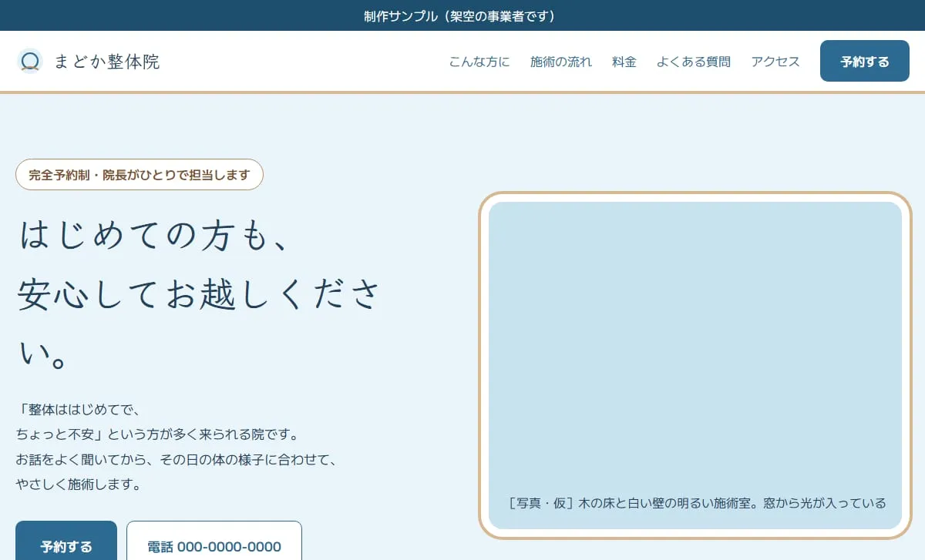Go to the こんな方に nav item

point(479,62)
